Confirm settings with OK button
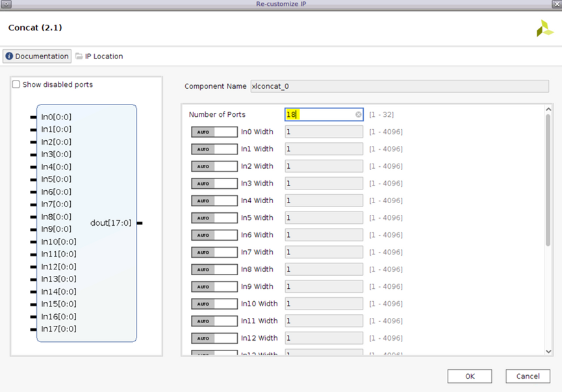The height and width of the screenshot is (392, 562). (469, 376)
